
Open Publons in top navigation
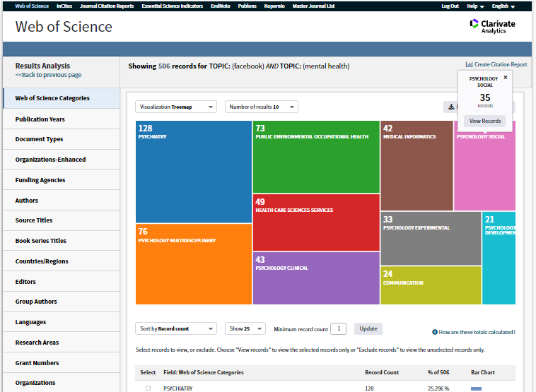click(247, 6)
